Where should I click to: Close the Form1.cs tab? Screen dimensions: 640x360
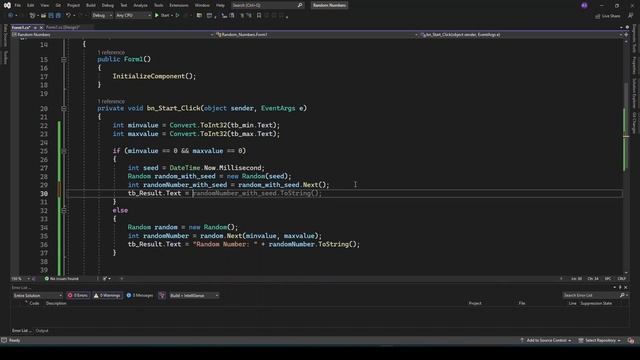[x=41, y=27]
